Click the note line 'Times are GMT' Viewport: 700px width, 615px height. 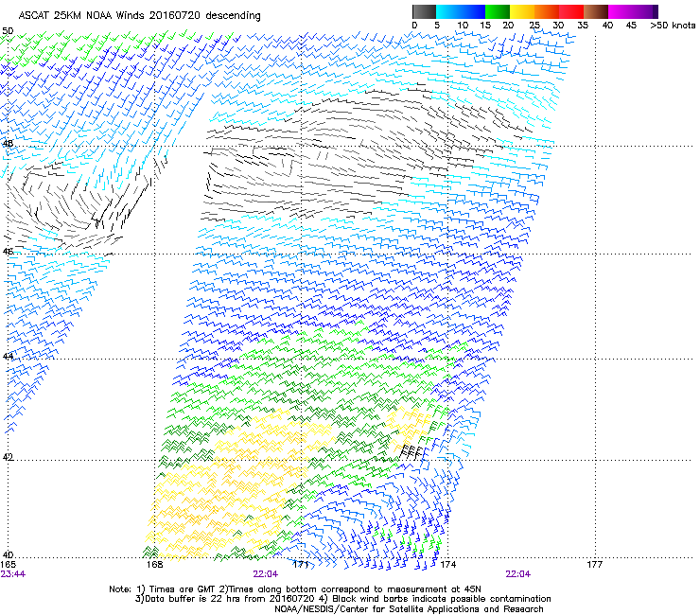click(x=183, y=589)
